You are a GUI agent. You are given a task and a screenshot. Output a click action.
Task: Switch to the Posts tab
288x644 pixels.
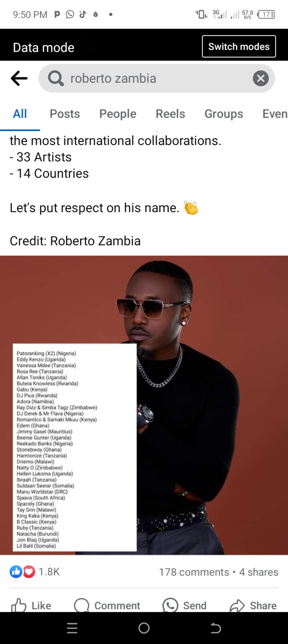pos(65,114)
